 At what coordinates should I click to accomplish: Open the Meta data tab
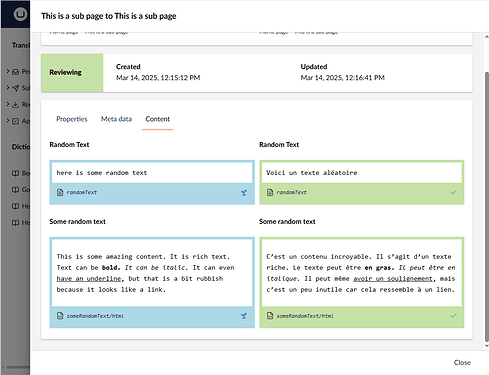116,119
